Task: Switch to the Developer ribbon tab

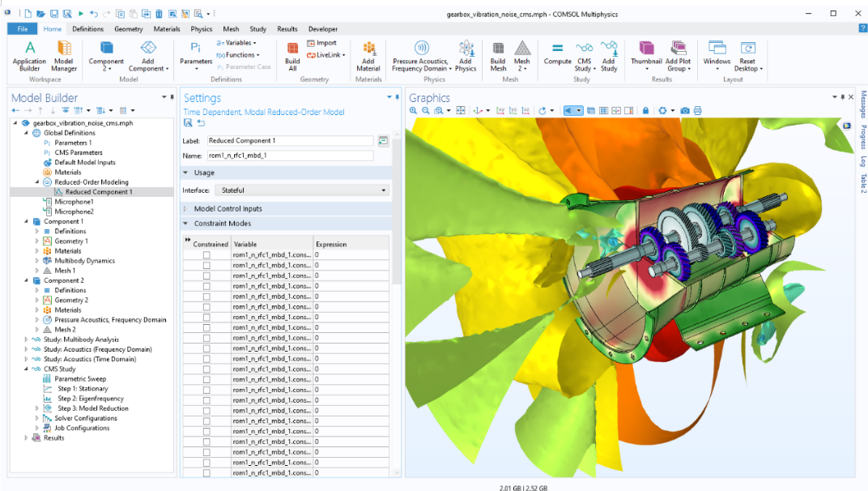Action: 323,29
